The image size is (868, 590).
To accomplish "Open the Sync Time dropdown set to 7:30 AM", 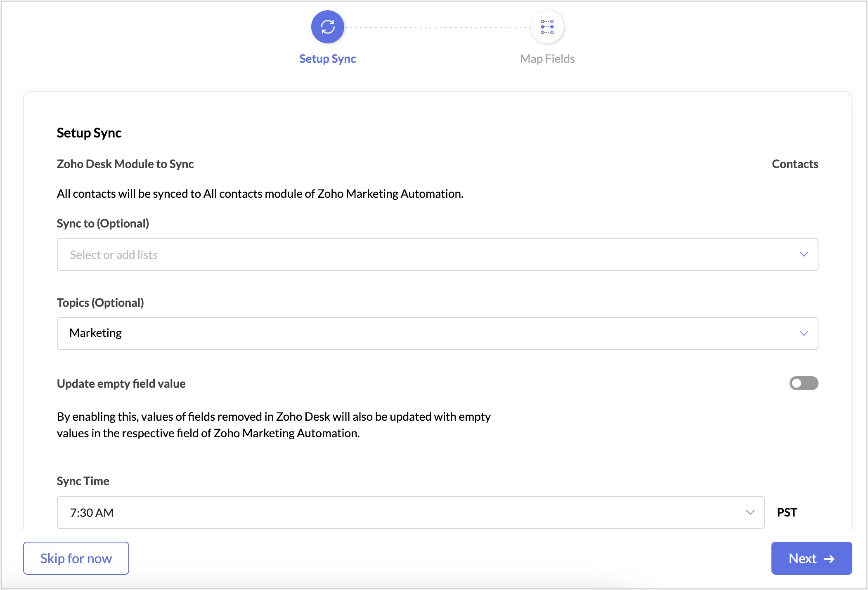I will 411,512.
